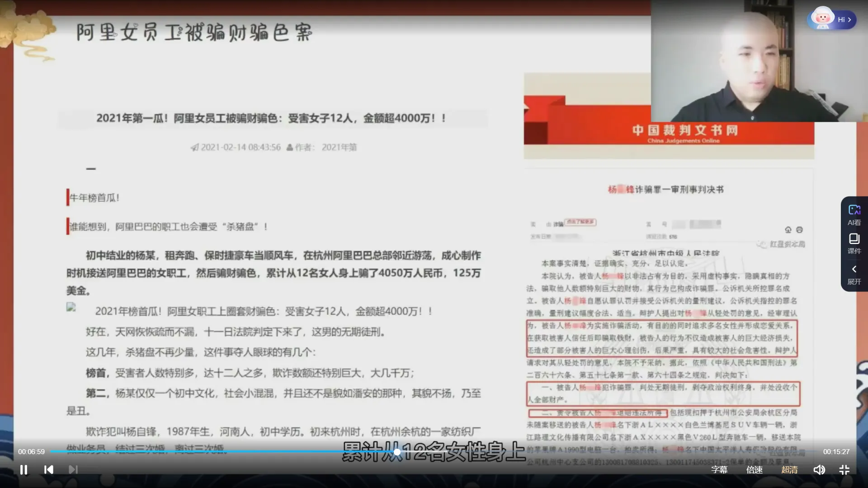Open the 课件 courseware panel
This screenshot has height=488, width=868.
click(854, 244)
